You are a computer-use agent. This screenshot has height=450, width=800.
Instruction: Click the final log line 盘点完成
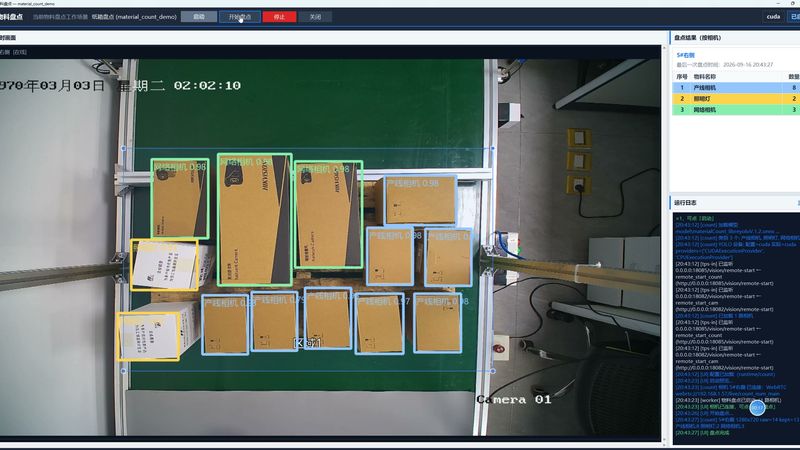tap(702, 433)
